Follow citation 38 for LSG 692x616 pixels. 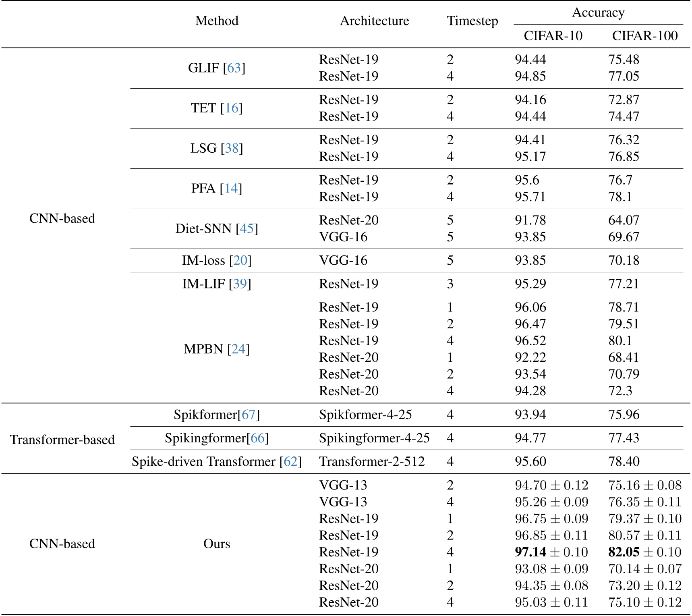(232, 148)
